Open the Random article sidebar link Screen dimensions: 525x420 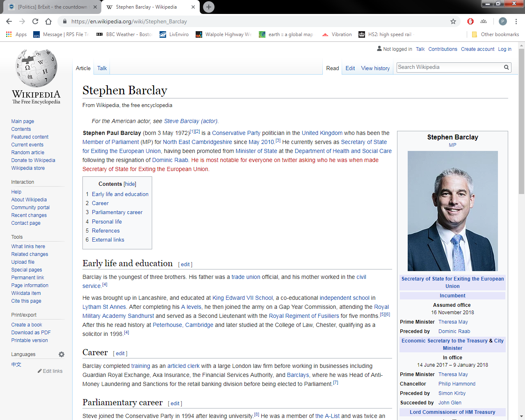[27, 153]
